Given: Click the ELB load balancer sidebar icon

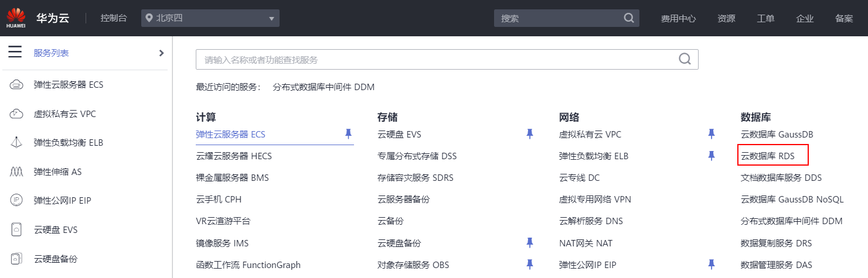Looking at the screenshot, I should [16, 142].
